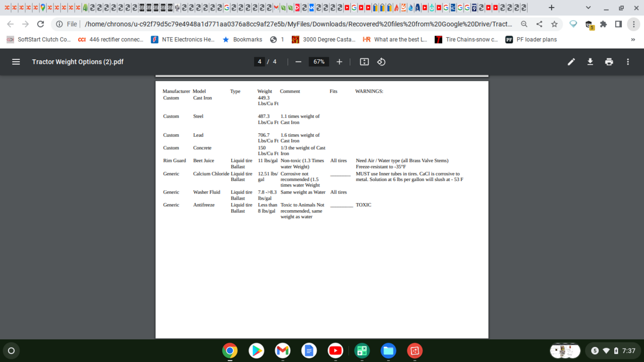Click the zoom in plus button
Image resolution: width=644 pixels, height=362 pixels.
339,62
